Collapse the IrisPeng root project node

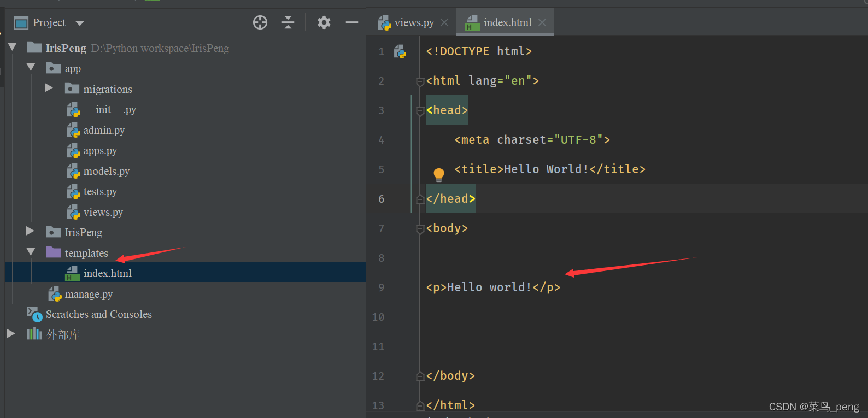[13, 48]
